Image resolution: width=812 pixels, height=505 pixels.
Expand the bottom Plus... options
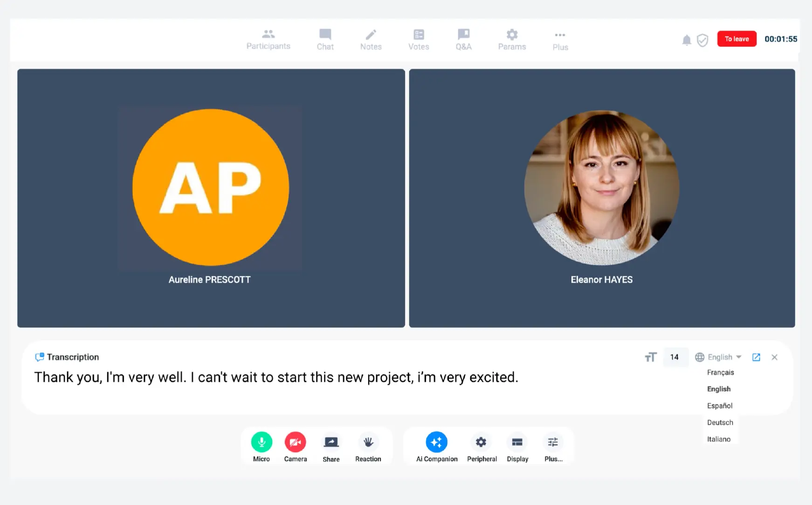coord(553,443)
